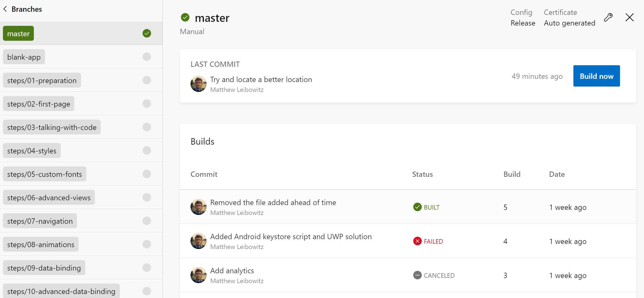644x298 pixels.
Task: Click the green checkmark beside master heading
Action: (x=185, y=17)
